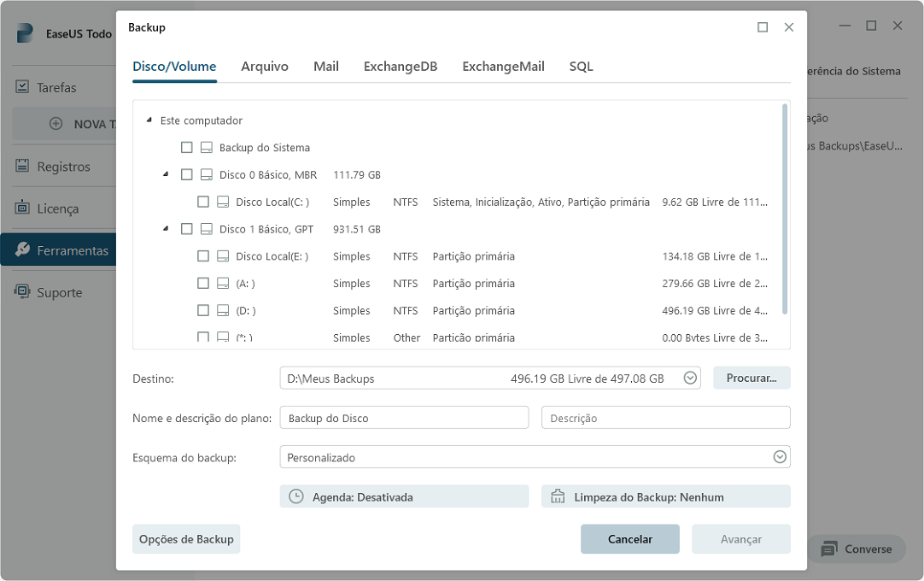The height and width of the screenshot is (581, 924).
Task: Click the Tarefas checklist icon in sidebar
Action: [x=22, y=87]
